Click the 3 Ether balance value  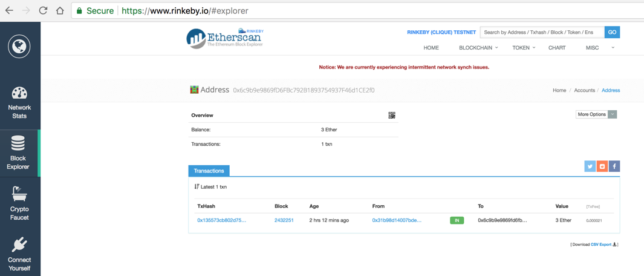pyautogui.click(x=329, y=130)
